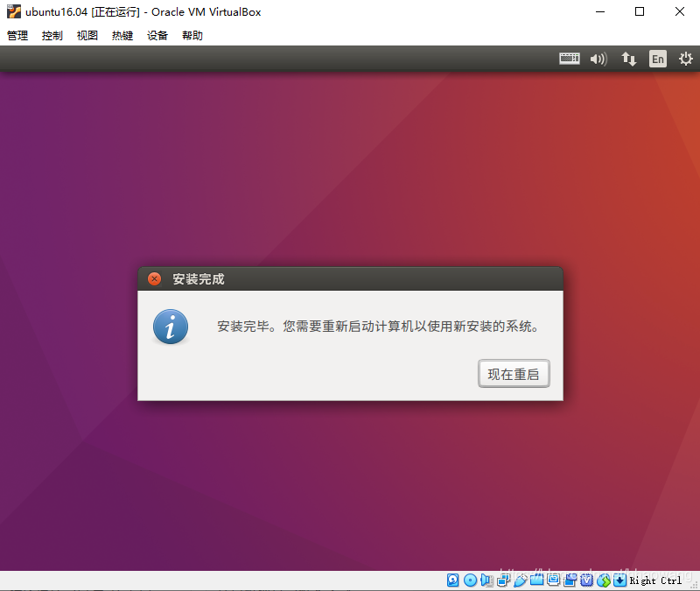The height and width of the screenshot is (591, 700).
Task: Click the keyboard capture arrow status icon
Action: point(619,580)
